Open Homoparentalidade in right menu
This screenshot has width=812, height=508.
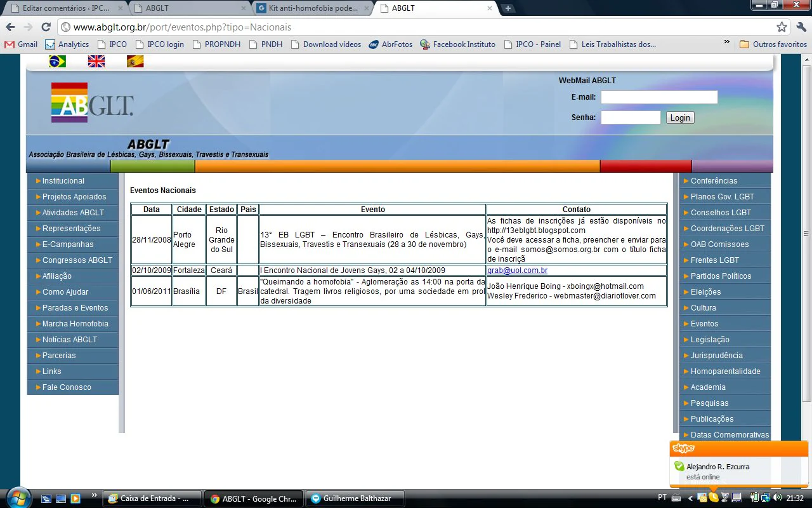tap(725, 371)
